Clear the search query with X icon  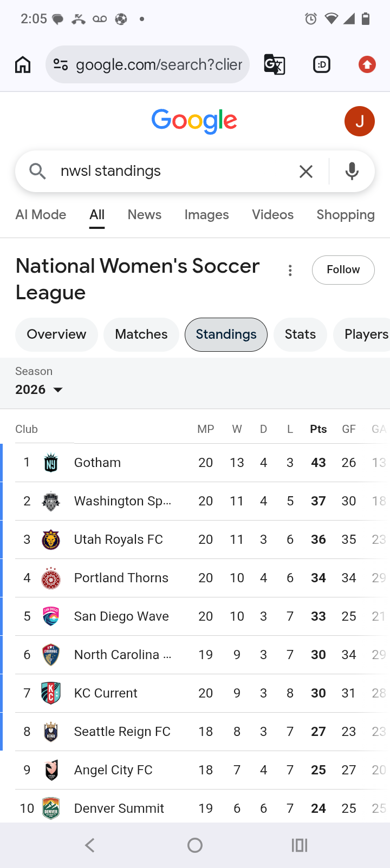click(x=306, y=172)
